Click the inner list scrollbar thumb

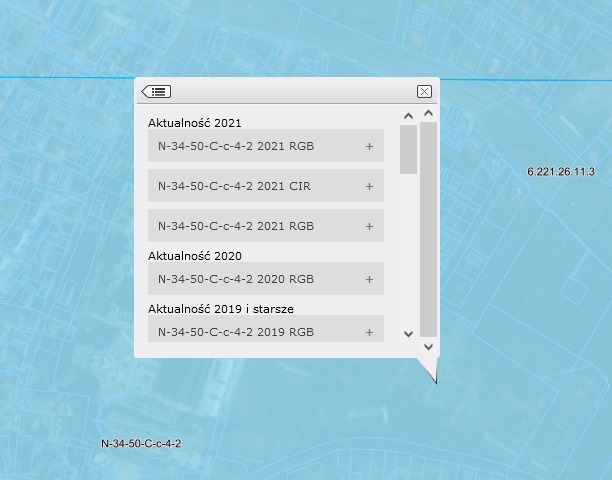408,150
